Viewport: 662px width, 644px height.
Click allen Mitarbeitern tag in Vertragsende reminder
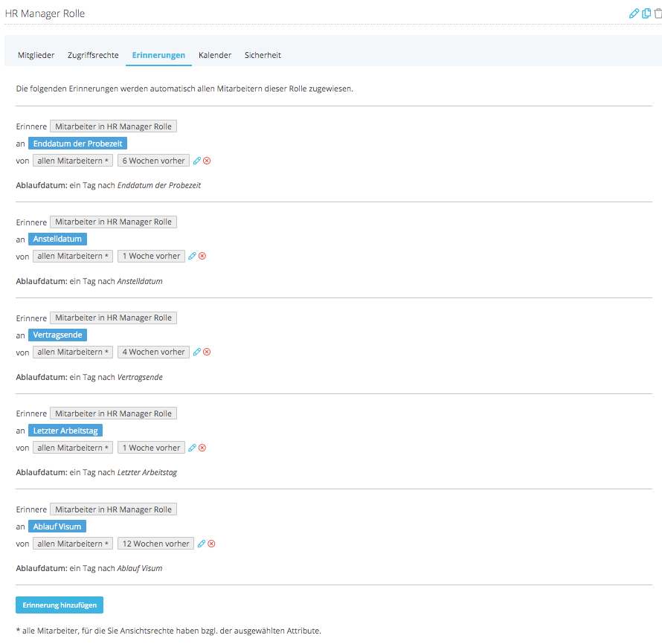pyautogui.click(x=73, y=352)
